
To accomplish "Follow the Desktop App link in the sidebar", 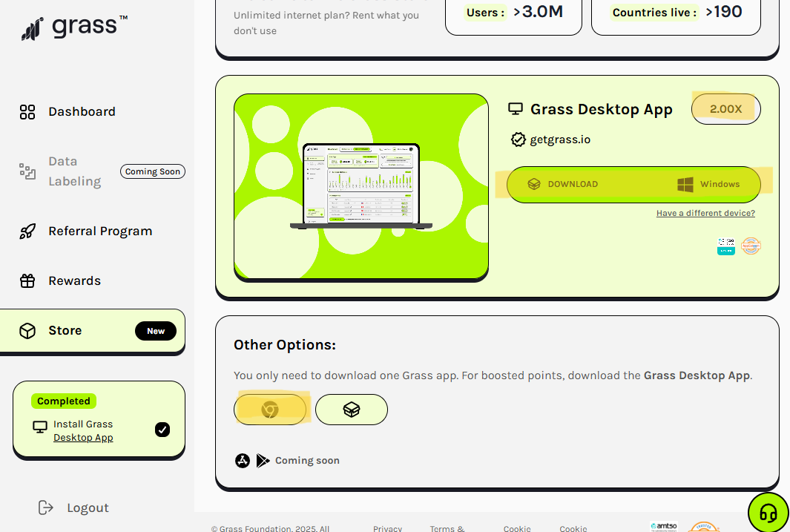I will 83,437.
